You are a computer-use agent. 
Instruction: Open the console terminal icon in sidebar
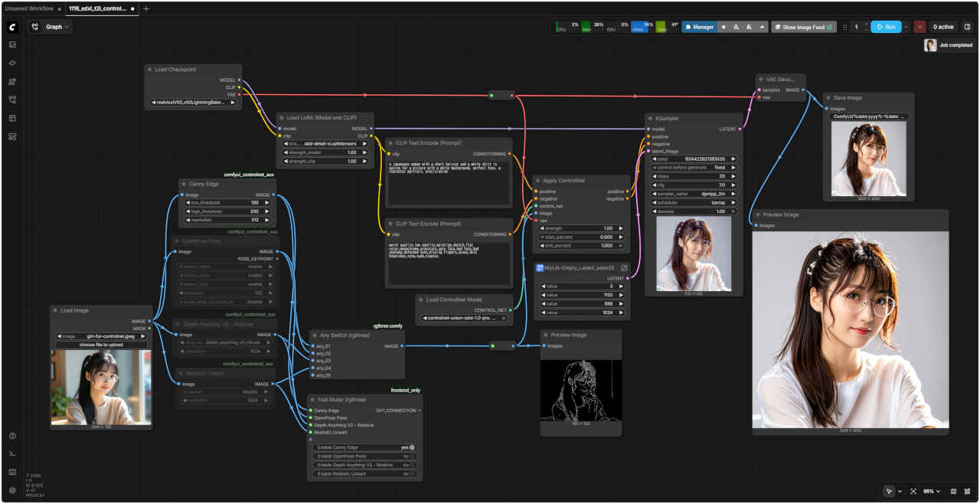click(12, 454)
